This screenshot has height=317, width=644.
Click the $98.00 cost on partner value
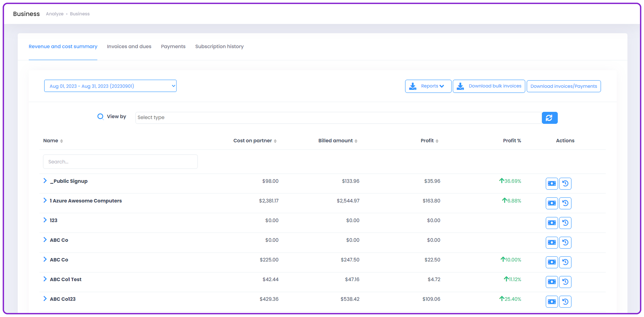pyautogui.click(x=270, y=181)
